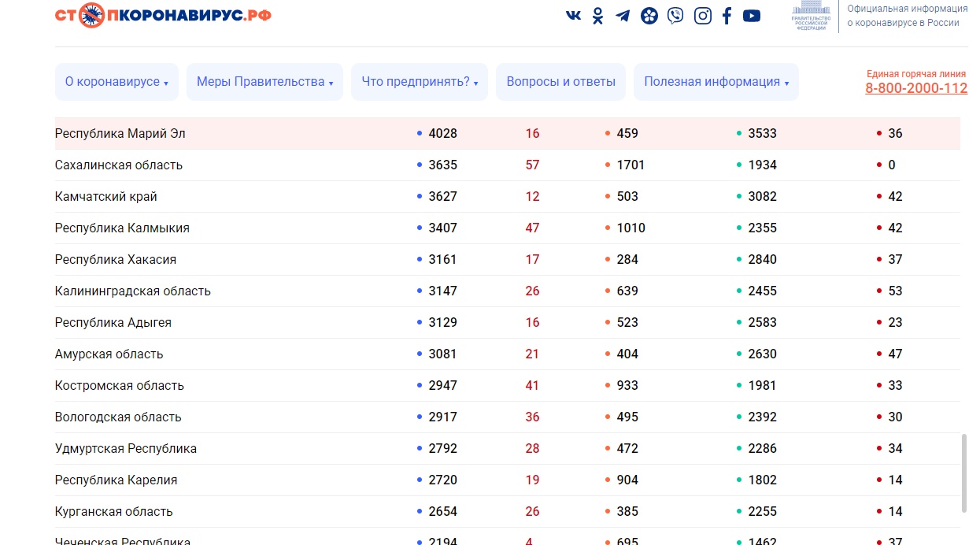This screenshot has height=545, width=980.
Task: Open the Viber icon link
Action: tap(675, 16)
